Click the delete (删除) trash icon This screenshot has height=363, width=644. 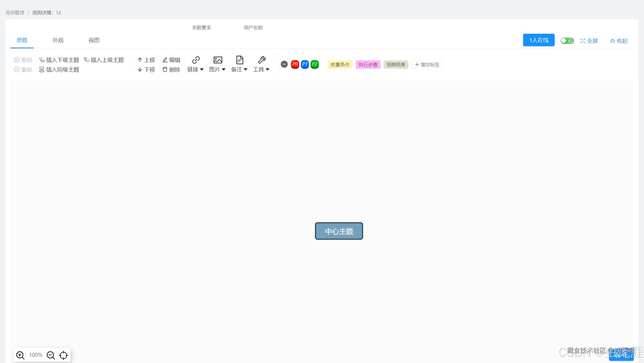165,70
